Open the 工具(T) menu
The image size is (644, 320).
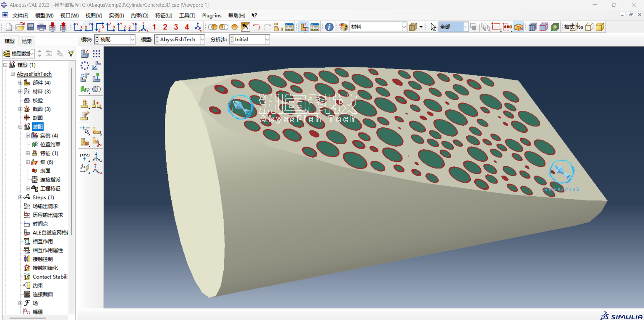(x=187, y=15)
